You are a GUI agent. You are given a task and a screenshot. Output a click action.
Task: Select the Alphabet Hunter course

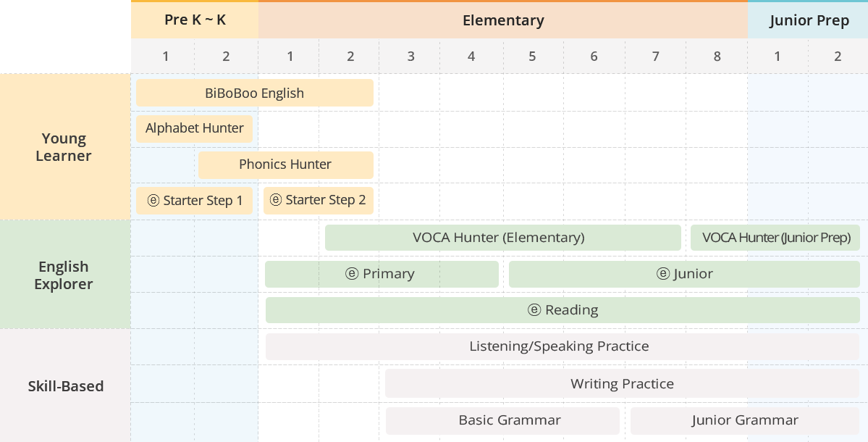pos(194,128)
